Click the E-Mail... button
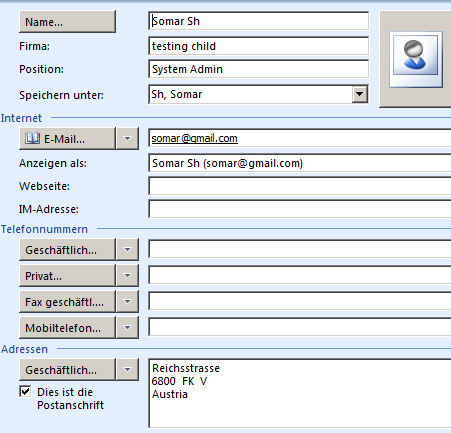451x433 pixels. [x=67, y=138]
